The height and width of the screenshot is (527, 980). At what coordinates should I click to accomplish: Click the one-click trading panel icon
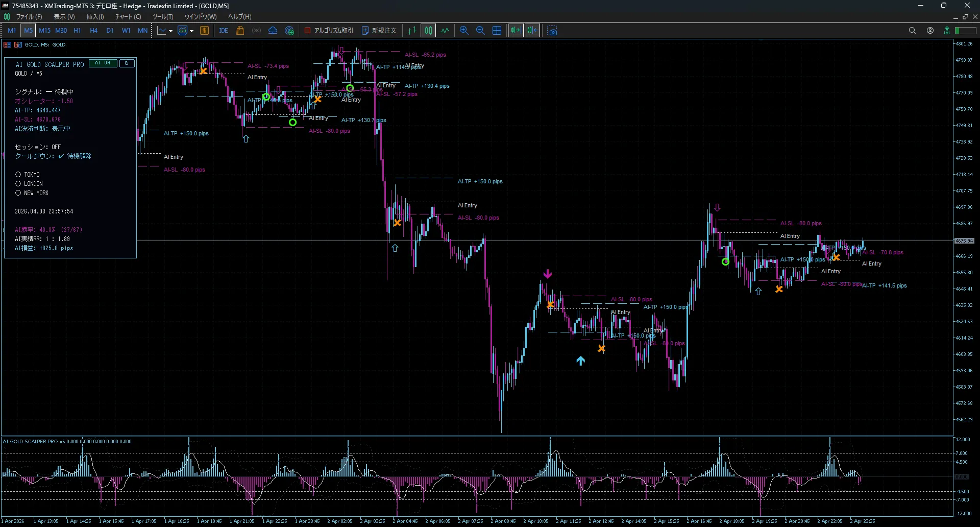point(7,45)
